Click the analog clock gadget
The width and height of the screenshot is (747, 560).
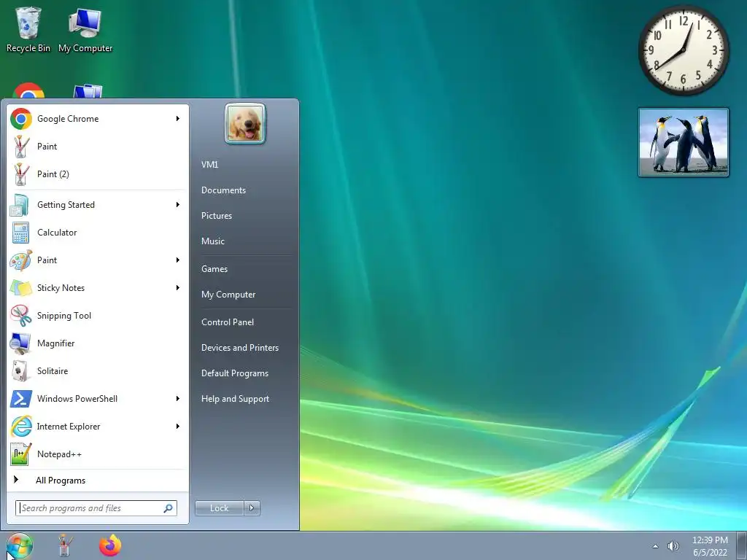tap(683, 50)
